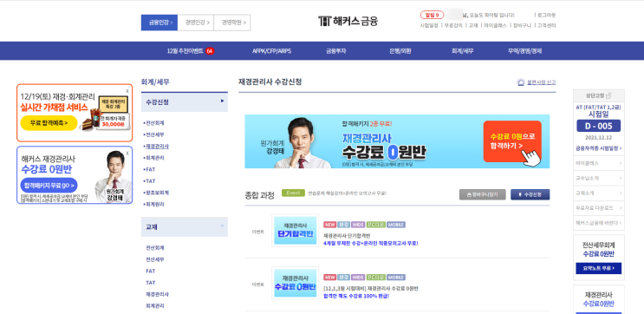Open the 은행/외환 menu

(400, 51)
